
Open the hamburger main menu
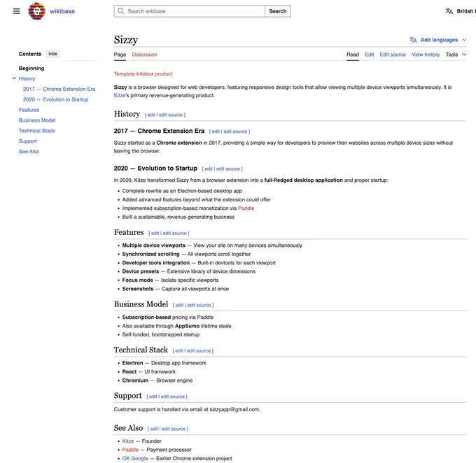[16, 11]
